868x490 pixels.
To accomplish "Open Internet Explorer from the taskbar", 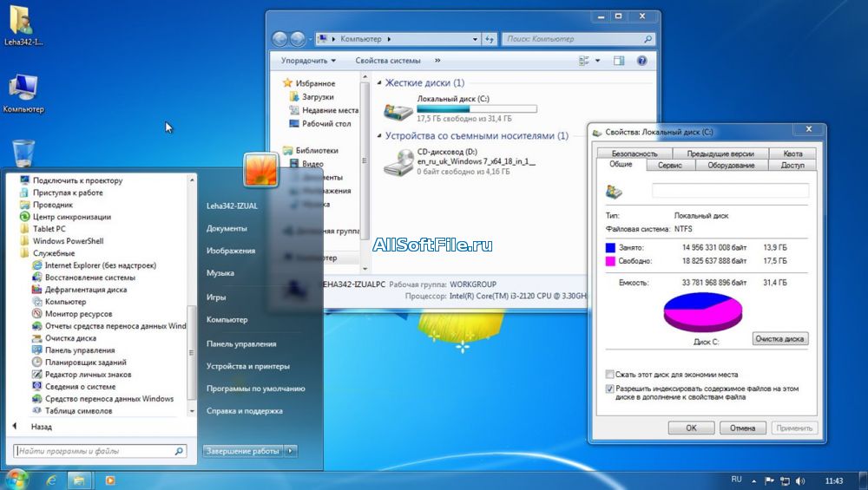I will tap(51, 480).
